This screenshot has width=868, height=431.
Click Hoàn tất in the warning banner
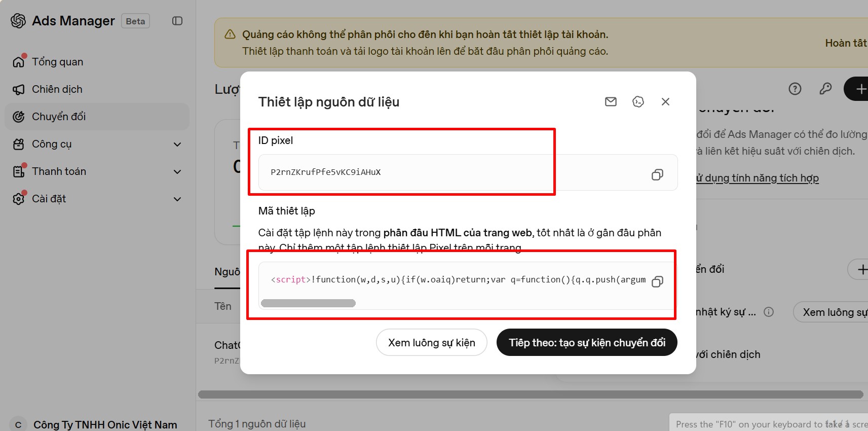pyautogui.click(x=846, y=43)
